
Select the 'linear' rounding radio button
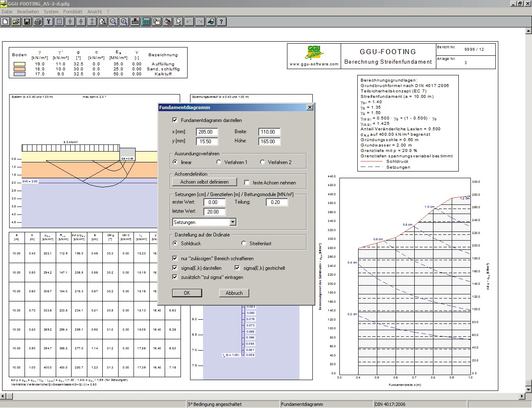175,162
